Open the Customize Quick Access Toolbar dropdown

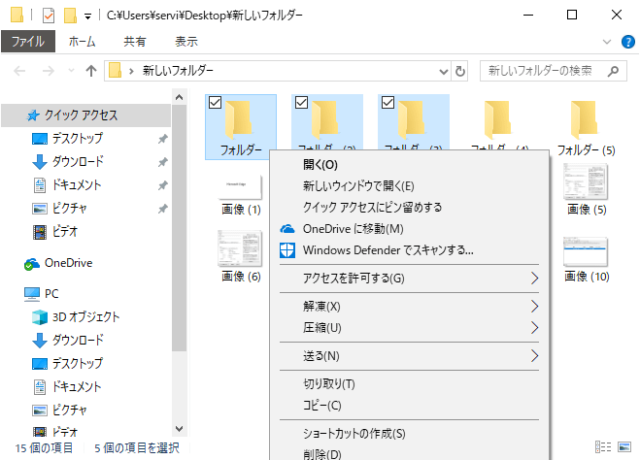[x=88, y=16]
